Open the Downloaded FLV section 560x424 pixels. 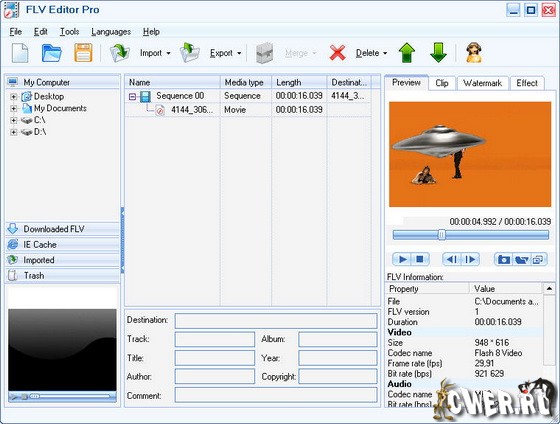click(63, 229)
